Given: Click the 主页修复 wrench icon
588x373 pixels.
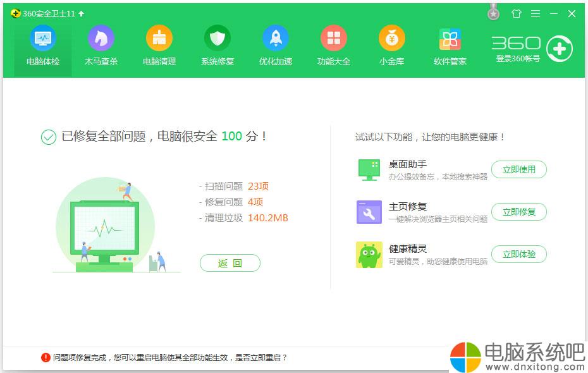Looking at the screenshot, I should click(x=369, y=212).
